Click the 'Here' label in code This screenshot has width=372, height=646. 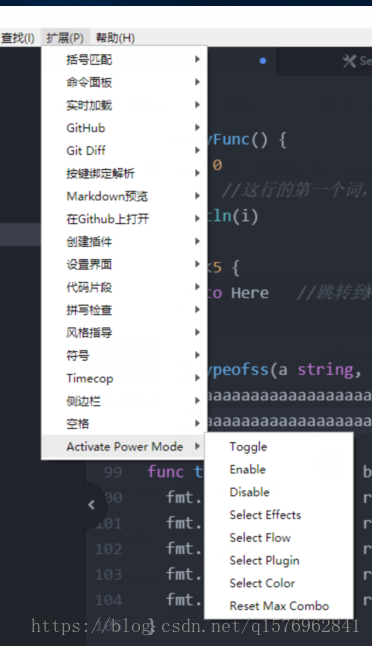[x=250, y=293]
